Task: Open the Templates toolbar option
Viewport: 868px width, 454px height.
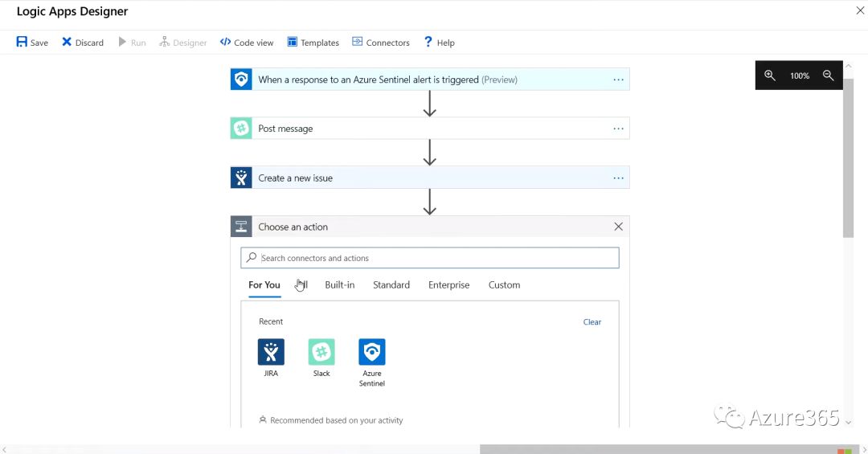Action: click(313, 43)
